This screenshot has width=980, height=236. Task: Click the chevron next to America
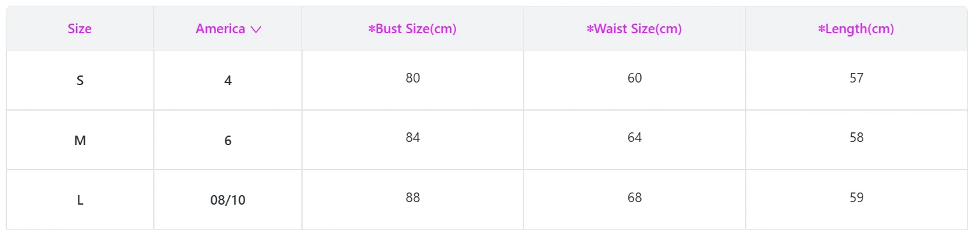point(256,29)
